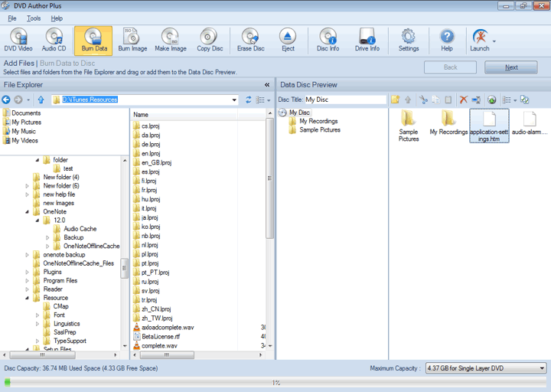Click the Next button

510,67
